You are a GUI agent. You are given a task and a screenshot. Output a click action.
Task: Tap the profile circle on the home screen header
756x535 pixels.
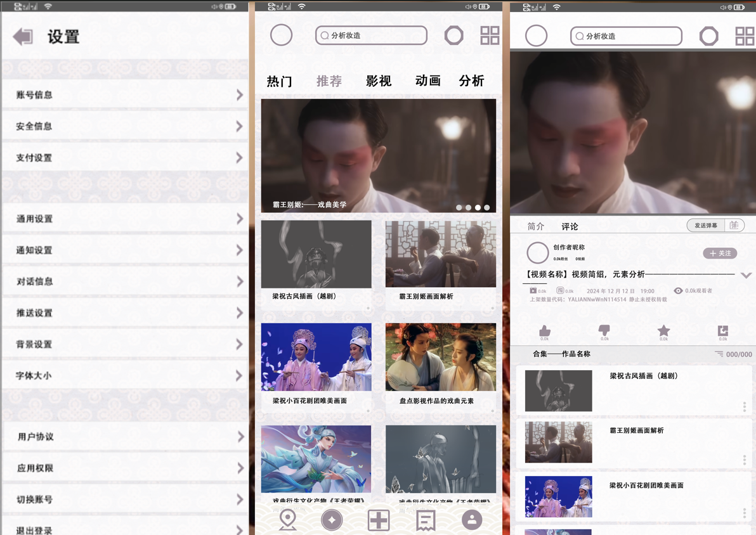(281, 35)
